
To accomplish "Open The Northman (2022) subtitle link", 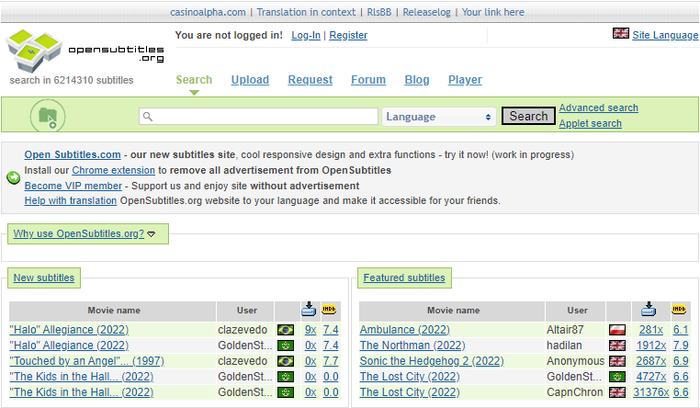I will tap(412, 346).
